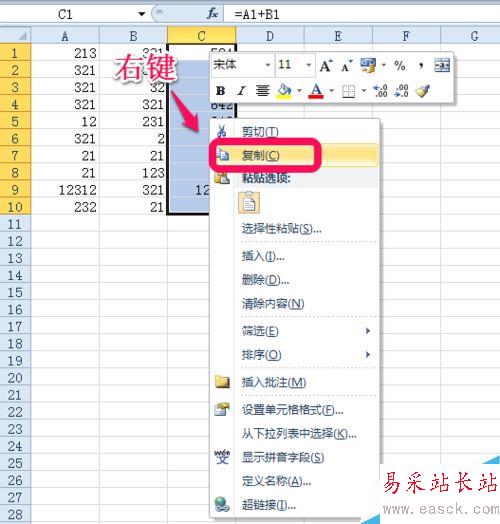500x524 pixels.
Task: Select column A header
Action: 65,36
